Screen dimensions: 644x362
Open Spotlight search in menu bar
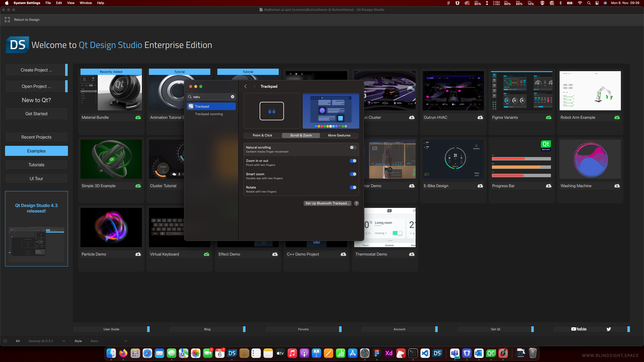click(589, 3)
